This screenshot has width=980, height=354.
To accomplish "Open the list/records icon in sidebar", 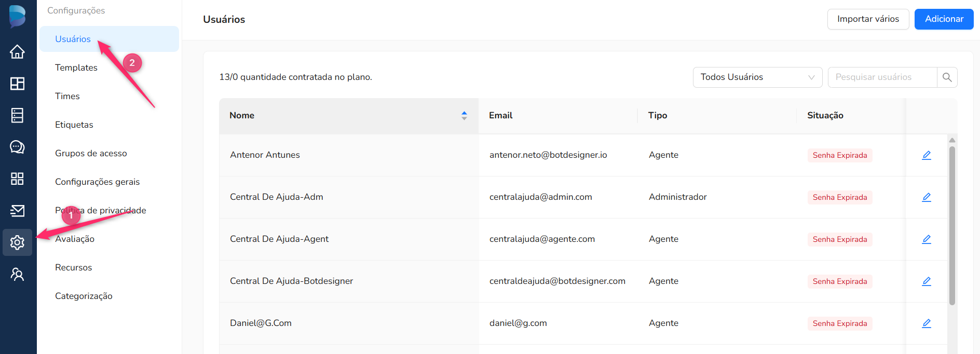I will (17, 115).
